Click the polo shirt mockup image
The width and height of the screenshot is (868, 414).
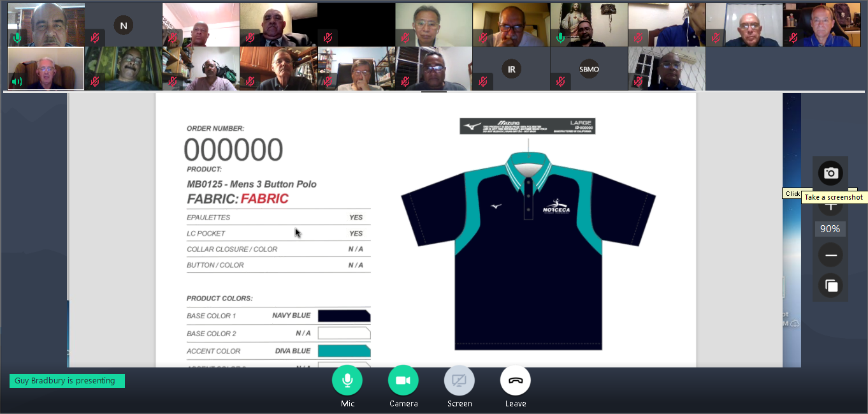[x=528, y=251]
